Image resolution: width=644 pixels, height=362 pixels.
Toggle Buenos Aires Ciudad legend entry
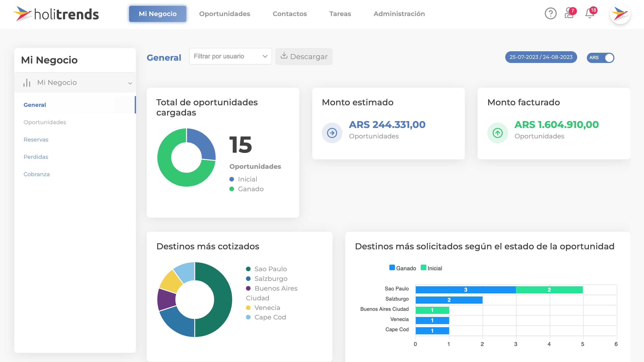(x=272, y=293)
